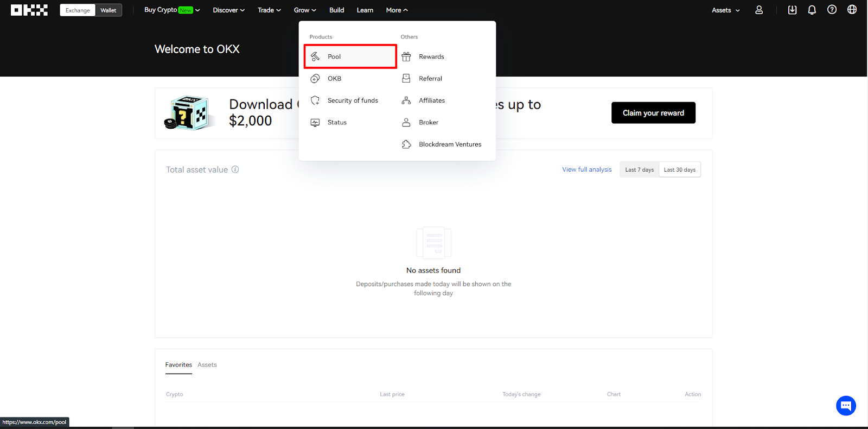Select Rewards menu entry
This screenshot has width=868, height=429.
tap(444, 56)
